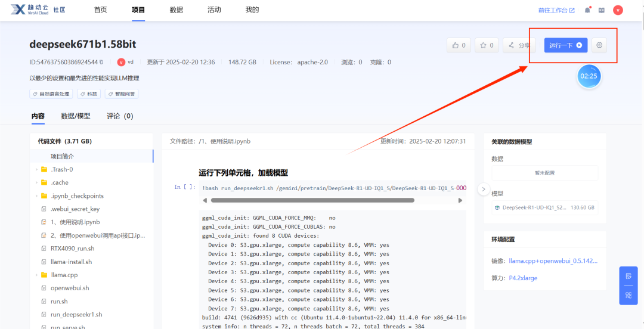Screen dimensions: 644x329
Task: Expand the llama.cpp folder
Action: pos(36,275)
